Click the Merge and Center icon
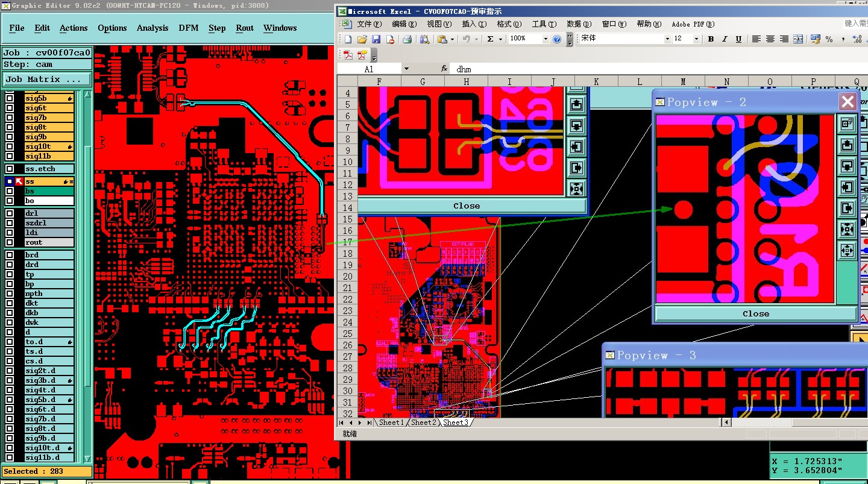The width and height of the screenshot is (868, 484). click(798, 39)
